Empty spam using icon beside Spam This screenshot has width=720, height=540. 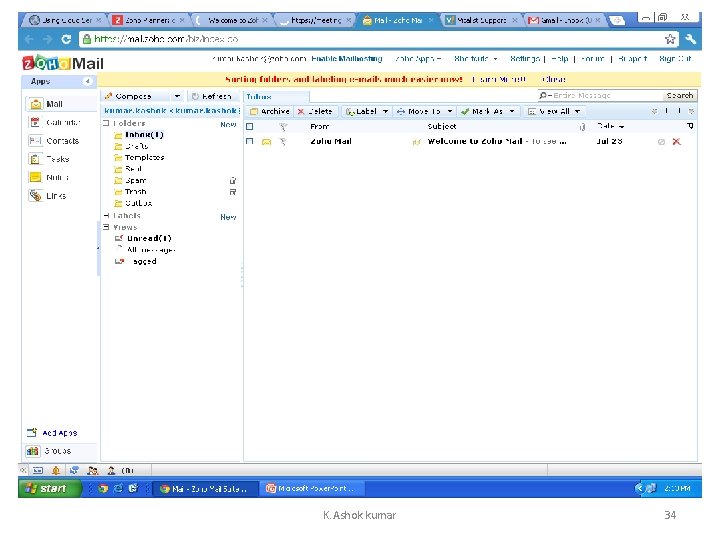click(x=233, y=180)
